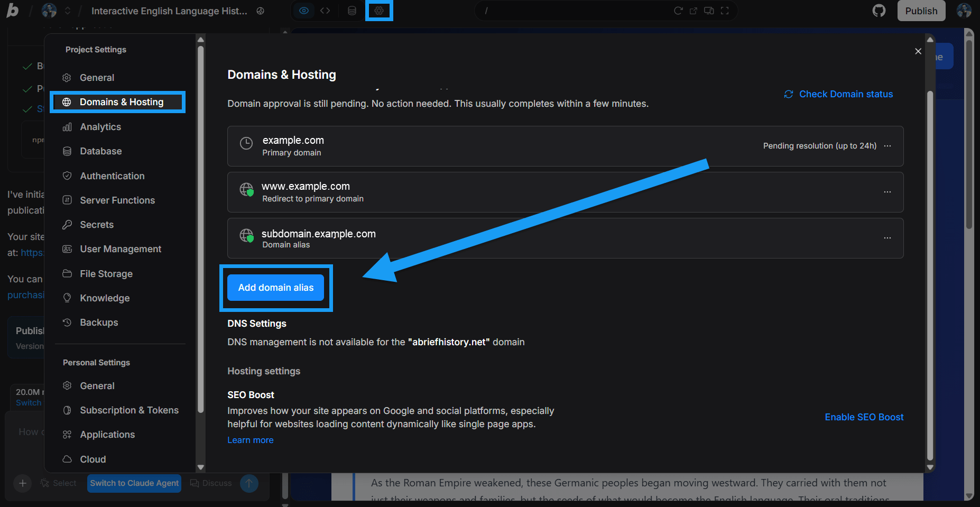
Task: Refresh the app preview icon
Action: point(679,10)
